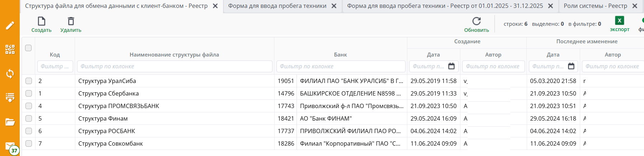This screenshot has width=644, height=156.
Task: Check the Структура Финам row checkbox
Action: [29, 118]
